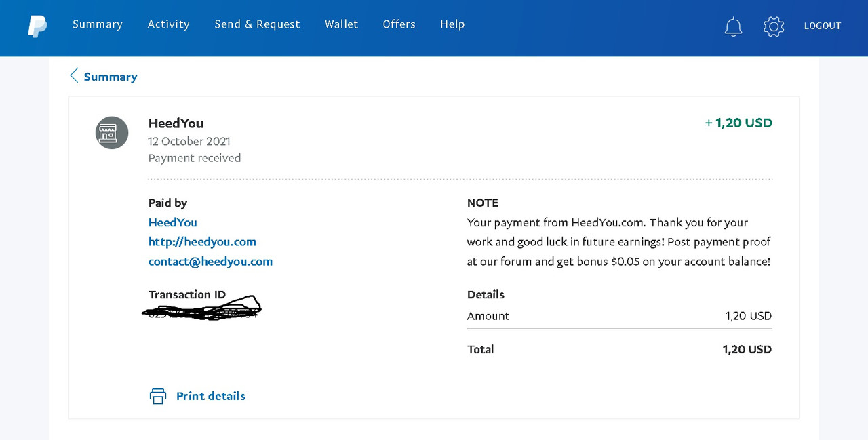The height and width of the screenshot is (440, 868).
Task: Click the Details heading
Action: [x=486, y=294]
